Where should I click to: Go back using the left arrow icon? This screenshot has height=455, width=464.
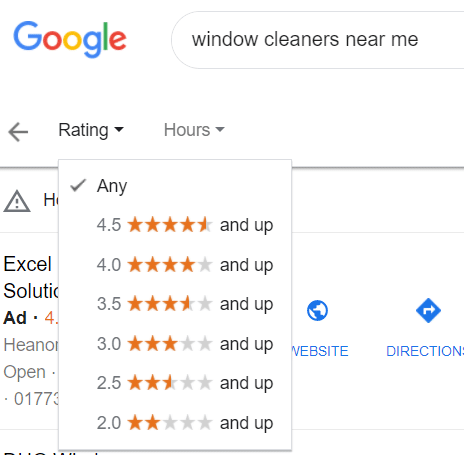point(18,132)
